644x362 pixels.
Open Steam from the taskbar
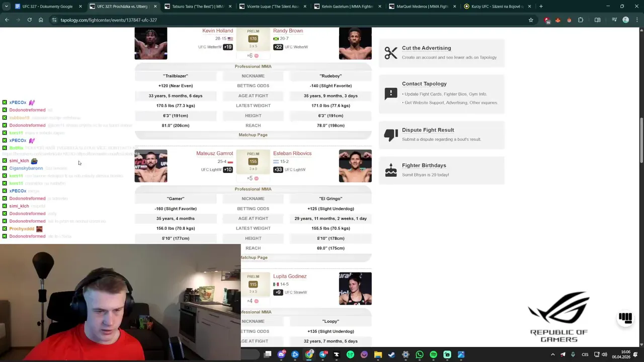(x=391, y=354)
